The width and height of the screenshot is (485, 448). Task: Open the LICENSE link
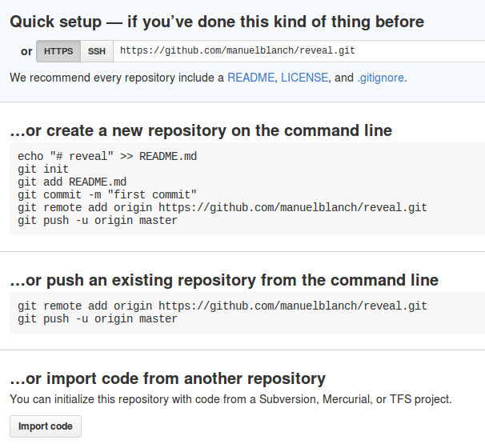pos(304,78)
